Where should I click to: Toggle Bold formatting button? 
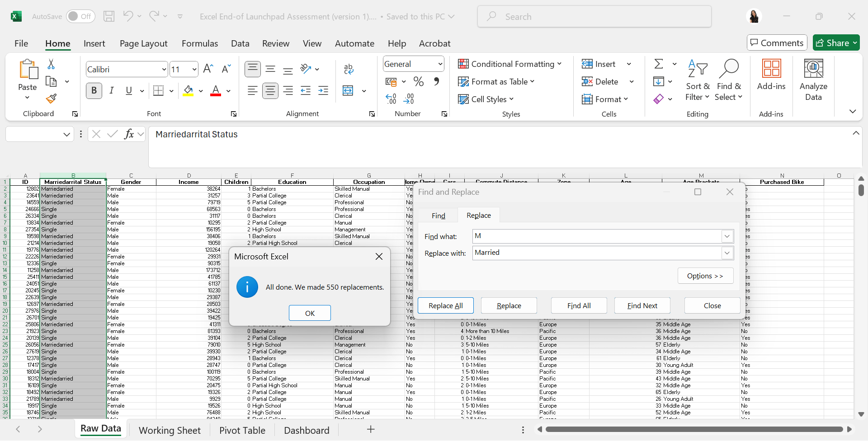(94, 91)
